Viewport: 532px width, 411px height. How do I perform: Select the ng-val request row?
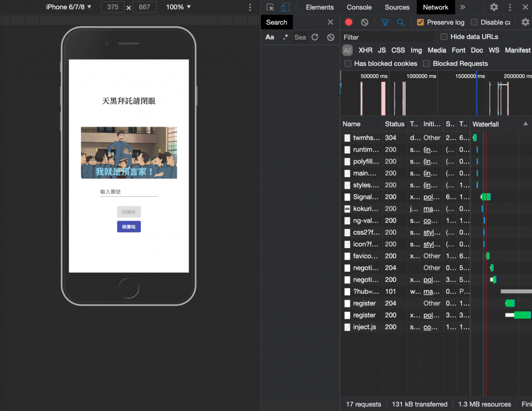[x=436, y=221]
